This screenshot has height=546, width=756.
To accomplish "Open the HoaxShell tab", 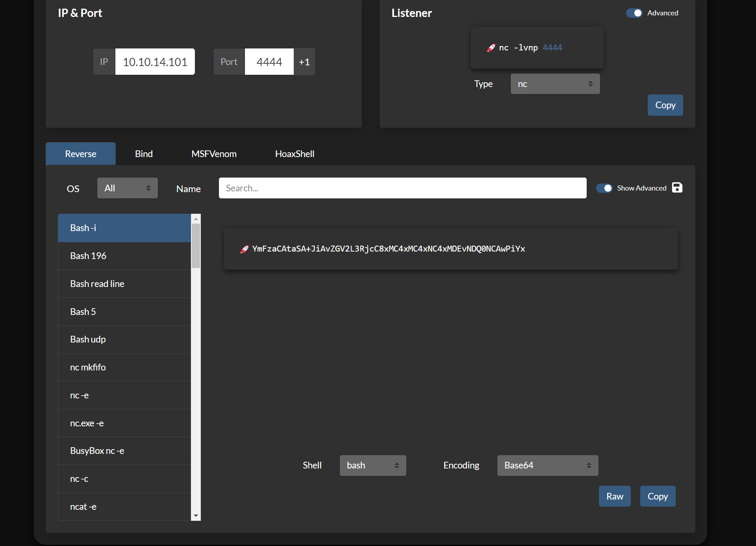I will 295,154.
